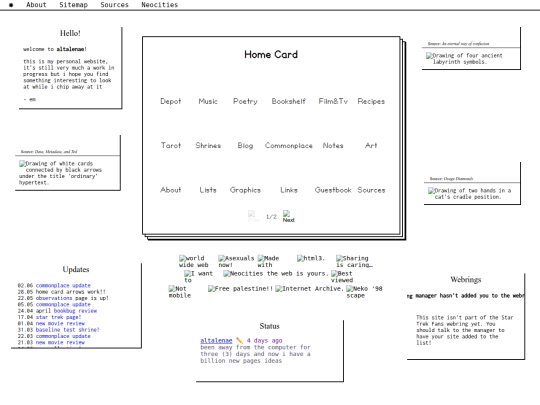Viewport: 540px width, 405px height.
Task: Click the cat's cradle hands drawing image
Action: coord(470,194)
